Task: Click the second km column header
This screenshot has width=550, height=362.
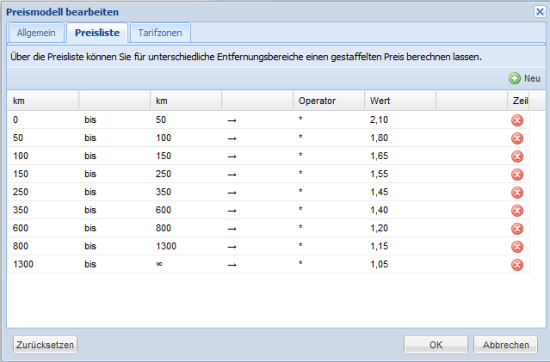Action: (x=186, y=101)
